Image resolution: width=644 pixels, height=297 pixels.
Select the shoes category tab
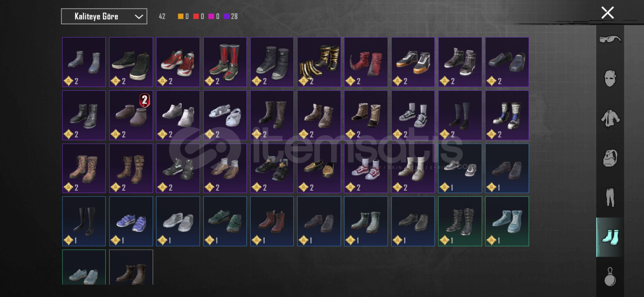(x=610, y=237)
